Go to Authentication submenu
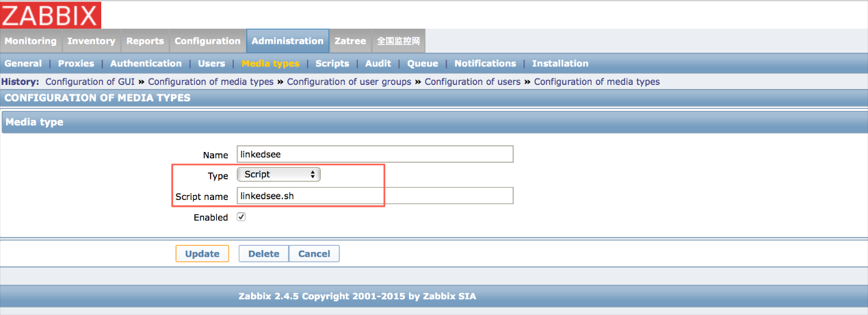The height and width of the screenshot is (315, 868). tap(146, 64)
